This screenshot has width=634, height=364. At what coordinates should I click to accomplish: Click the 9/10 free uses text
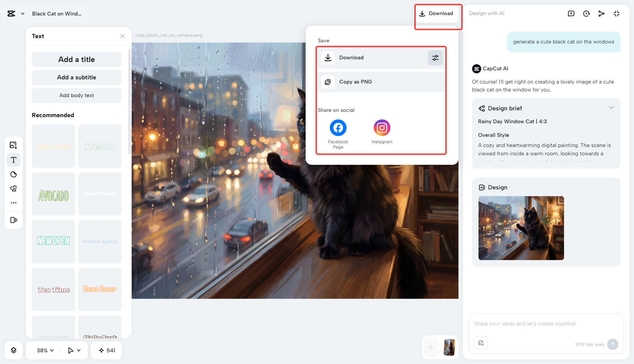pyautogui.click(x=590, y=344)
